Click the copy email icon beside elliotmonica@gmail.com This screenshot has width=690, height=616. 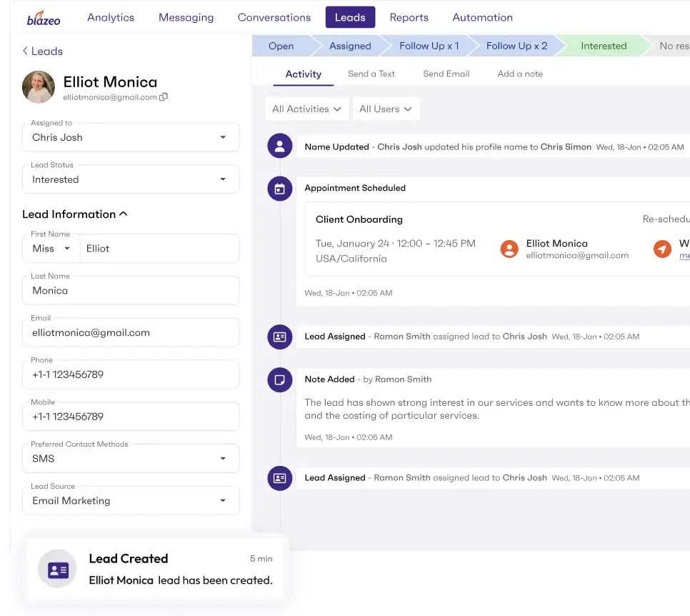(164, 97)
